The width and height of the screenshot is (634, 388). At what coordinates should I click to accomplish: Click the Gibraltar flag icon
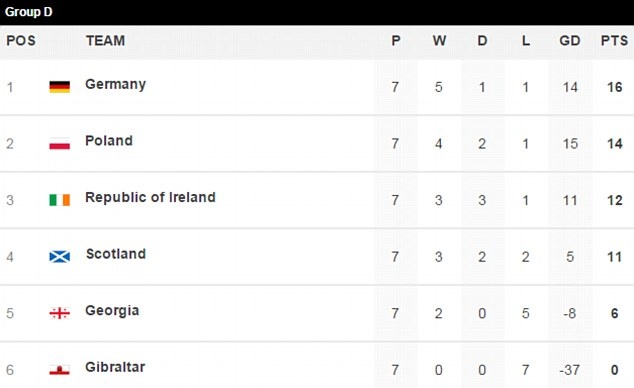(x=59, y=370)
